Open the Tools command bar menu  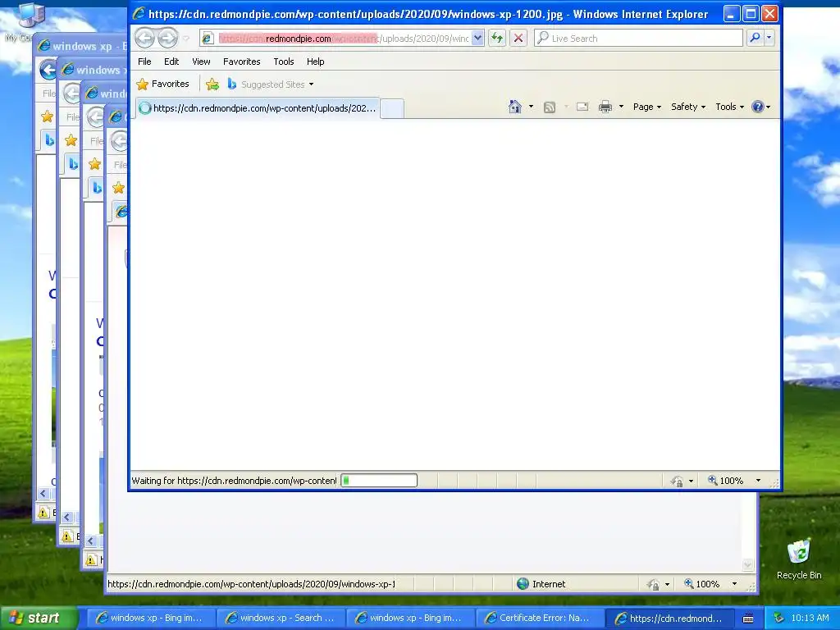pos(729,107)
